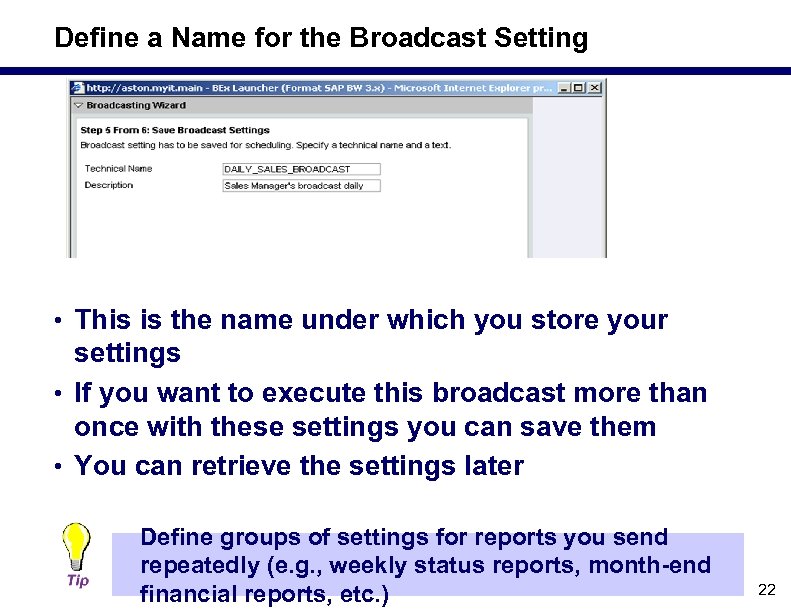Click the tip text 'Define groups of settings for reports'

pyautogui.click(x=425, y=566)
